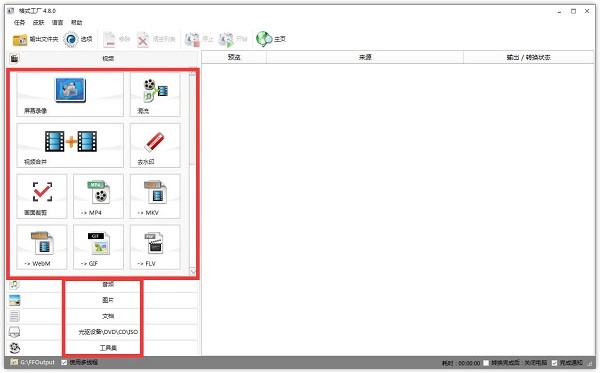Viewport: 600px width, 373px height.
Task: Click the 来源 source column header
Action: (365, 57)
